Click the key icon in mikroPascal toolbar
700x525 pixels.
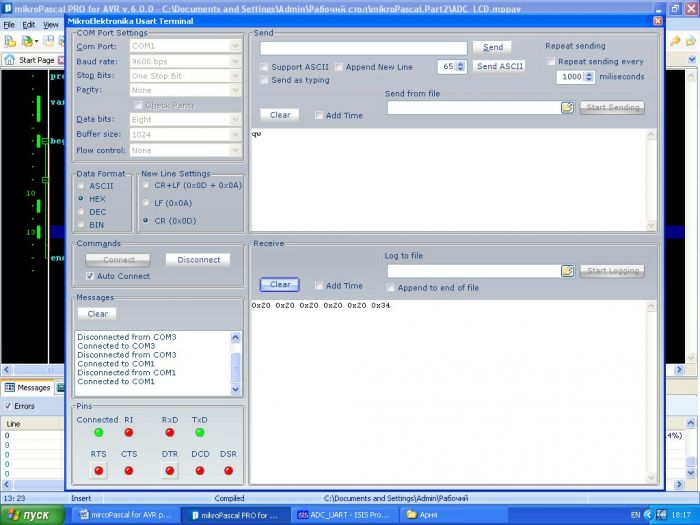click(x=675, y=42)
